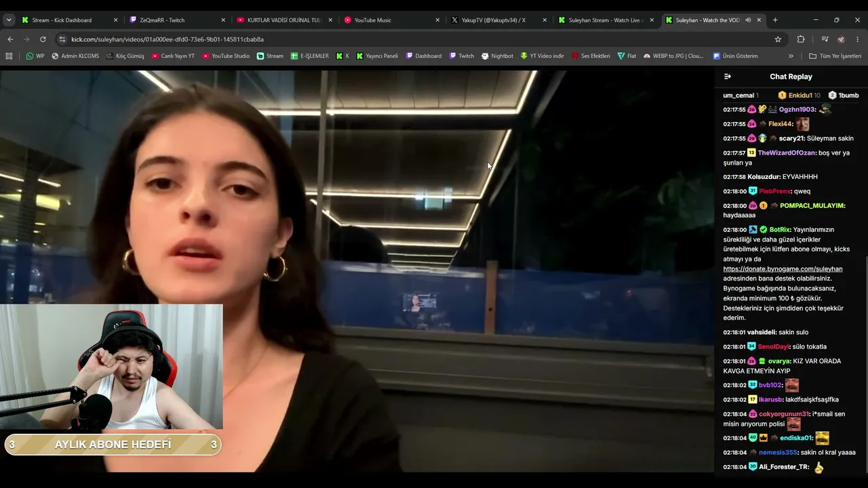868x488 pixels.
Task: Select Enkidu1 in the top gifters bar
Action: [x=800, y=96]
